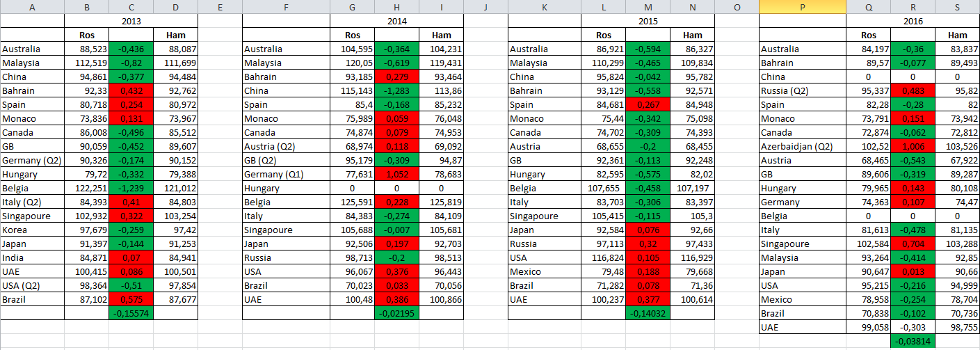Click the red cell showing 1,052
The image size is (980, 350).
tap(396, 174)
